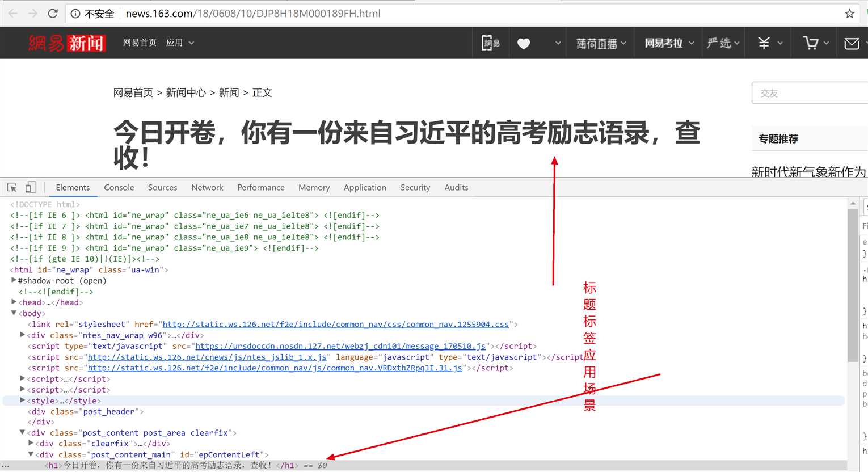The width and height of the screenshot is (868, 472).
Task: Select html id ne_wrap element row
Action: click(x=89, y=269)
